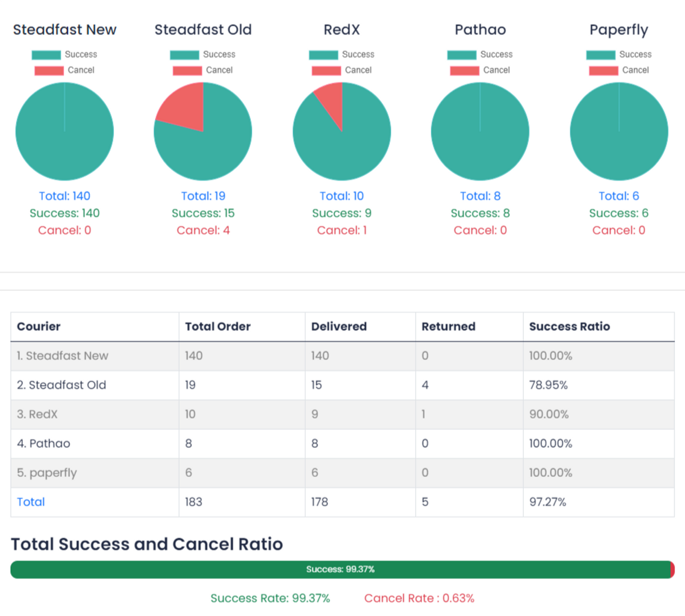Click 'Success: 140' under Steadfast New

pos(65,213)
